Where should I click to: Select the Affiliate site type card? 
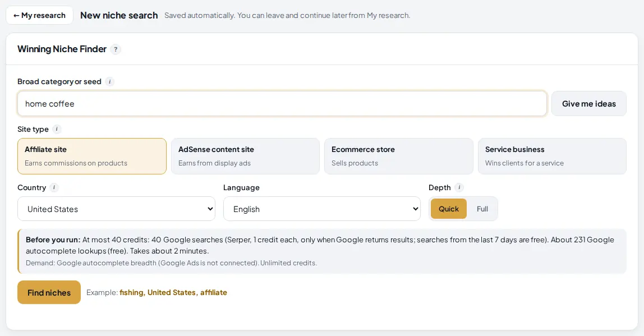[92, 156]
